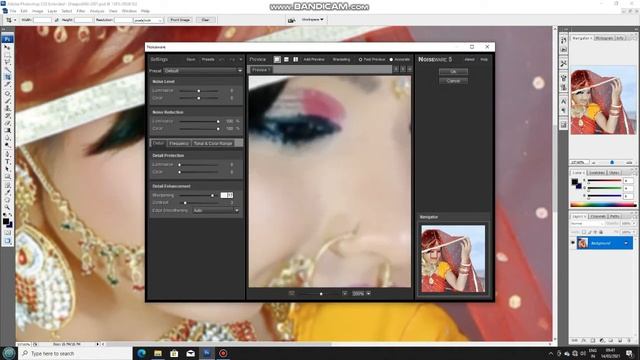Click Front Image button in options bar
The width and height of the screenshot is (640, 360).
180,20
